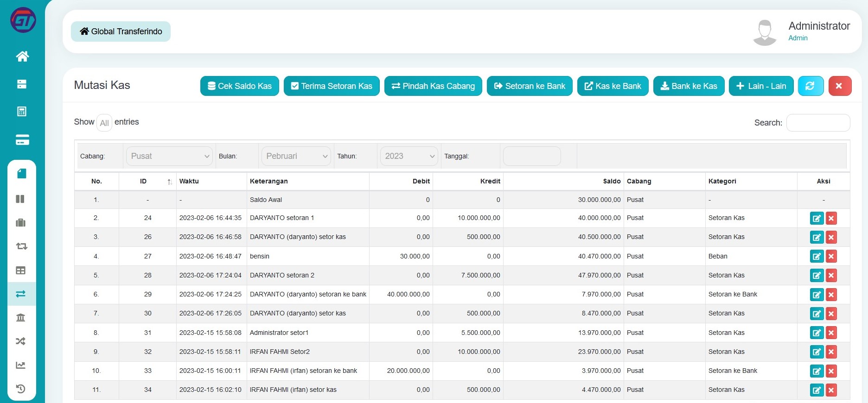Edit the row with ID 30
Image resolution: width=868 pixels, height=403 pixels.
[x=817, y=314]
